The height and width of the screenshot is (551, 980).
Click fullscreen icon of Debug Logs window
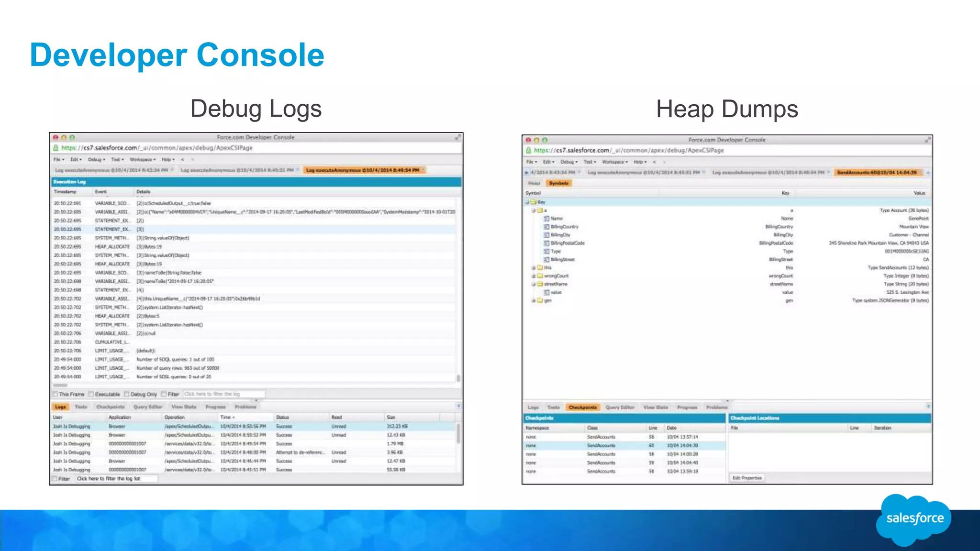click(457, 137)
